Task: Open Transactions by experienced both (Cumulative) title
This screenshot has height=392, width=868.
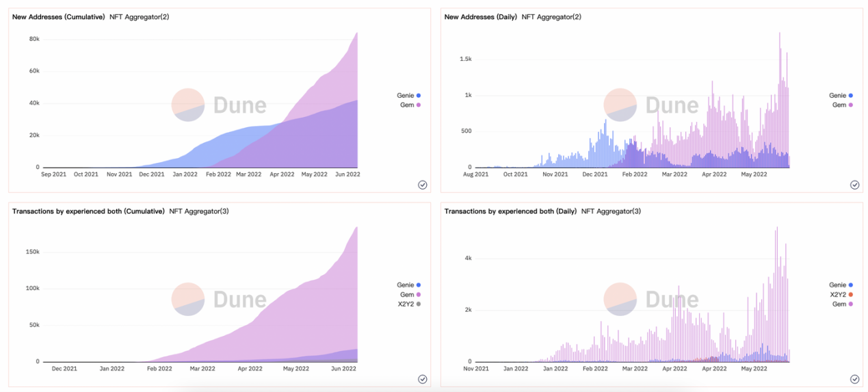Action: pyautogui.click(x=88, y=211)
